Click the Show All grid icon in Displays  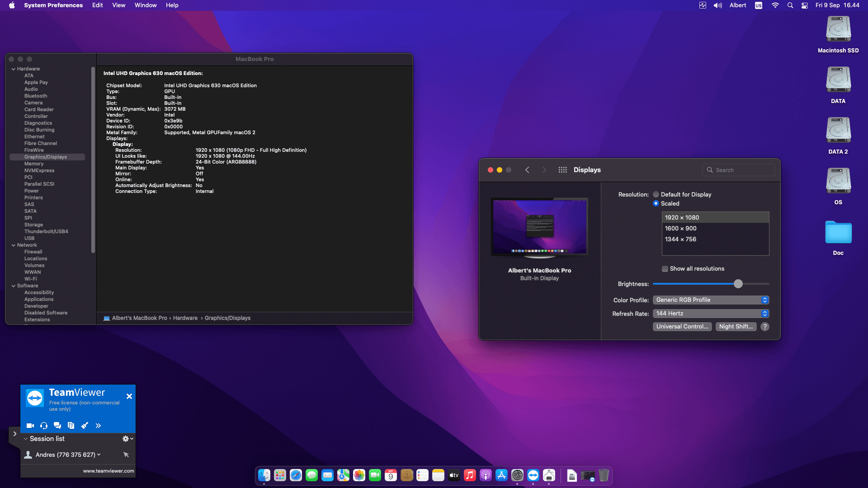point(562,170)
